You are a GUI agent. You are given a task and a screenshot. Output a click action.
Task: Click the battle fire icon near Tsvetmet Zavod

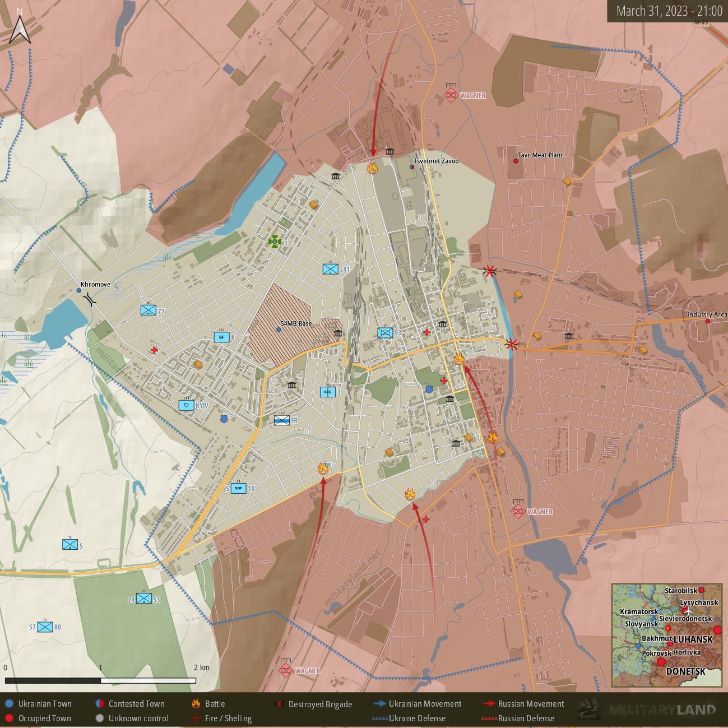372,168
